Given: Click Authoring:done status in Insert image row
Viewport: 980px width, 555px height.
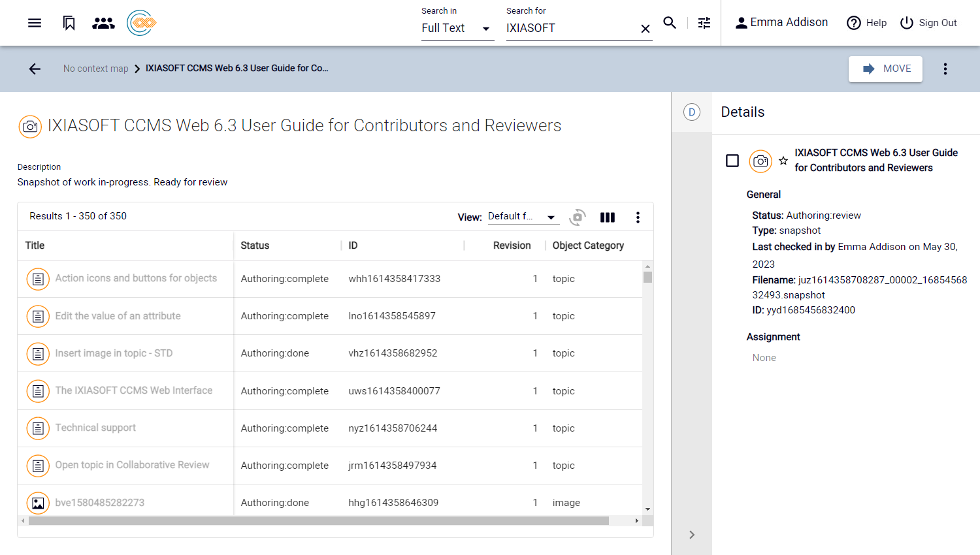Looking at the screenshot, I should 275,353.
